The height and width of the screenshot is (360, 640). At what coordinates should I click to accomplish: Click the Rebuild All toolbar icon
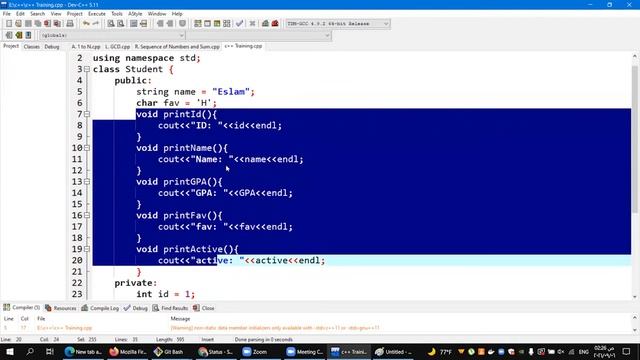coord(227,24)
